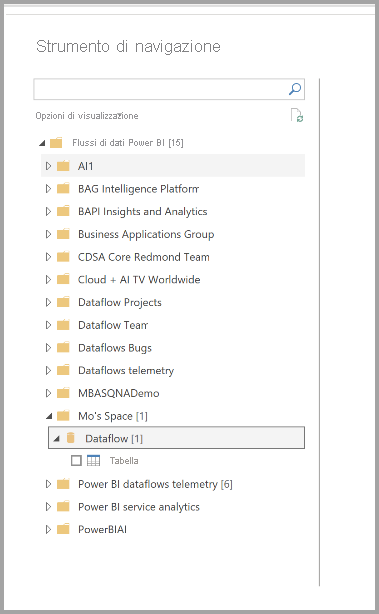This screenshot has width=379, height=614.
Task: Collapse Flussi di dati Power BI root
Action: (42, 143)
